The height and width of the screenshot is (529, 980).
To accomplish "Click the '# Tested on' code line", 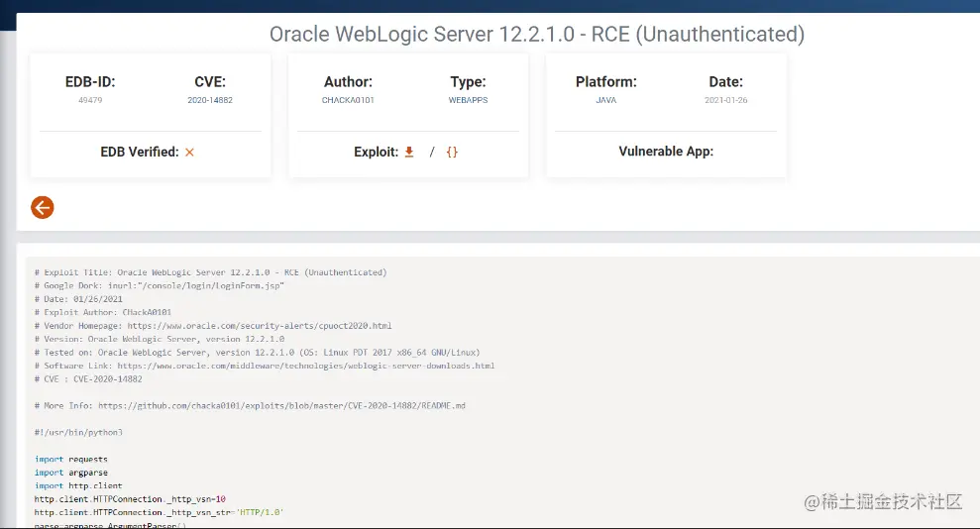I will coord(257,353).
